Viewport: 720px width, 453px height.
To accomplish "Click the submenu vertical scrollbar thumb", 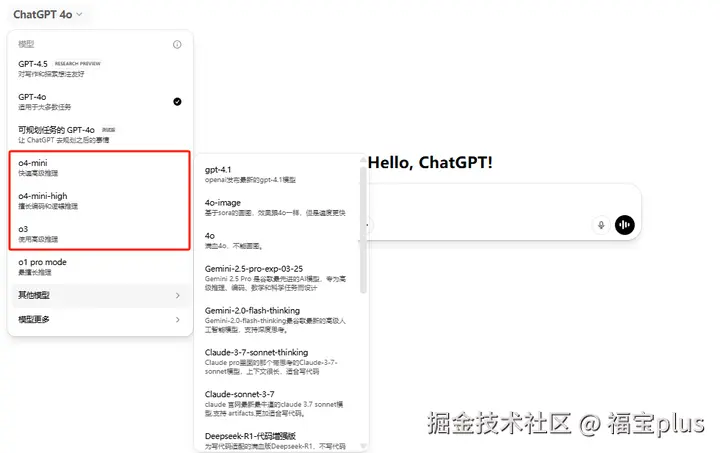I will pyautogui.click(x=363, y=229).
